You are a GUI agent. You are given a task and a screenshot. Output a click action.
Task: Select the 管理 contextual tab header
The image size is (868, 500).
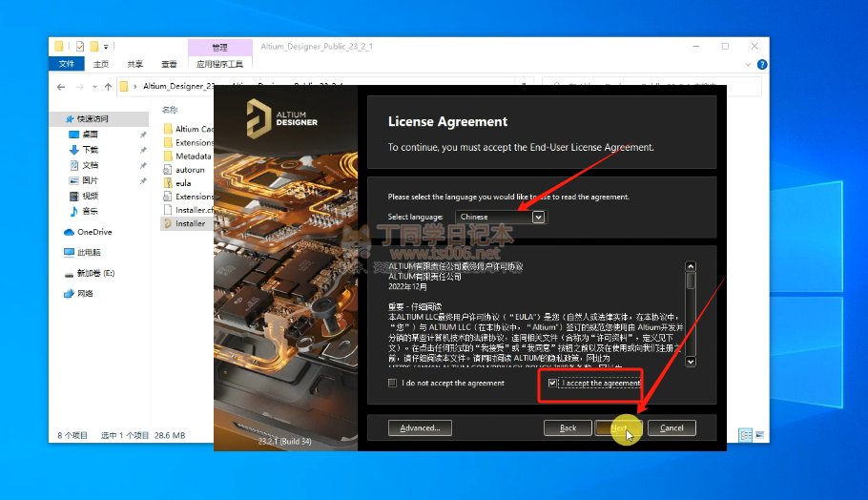coord(219,47)
